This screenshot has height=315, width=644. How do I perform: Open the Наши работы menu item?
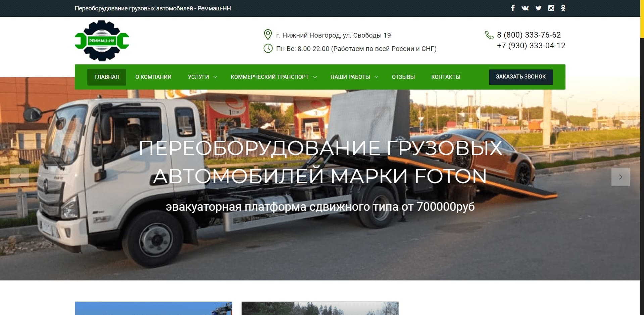pos(350,77)
